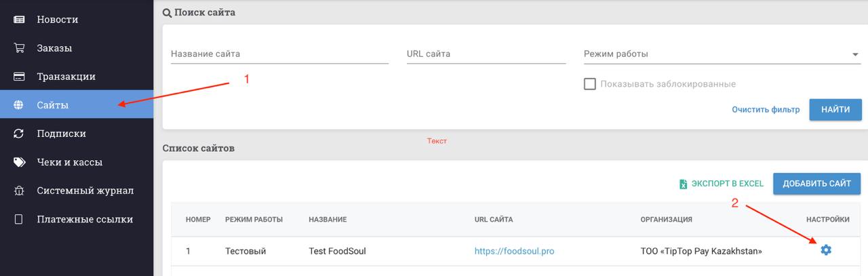The height and width of the screenshot is (276, 868).
Task: Focus the Название сайта input field
Action: (279, 54)
